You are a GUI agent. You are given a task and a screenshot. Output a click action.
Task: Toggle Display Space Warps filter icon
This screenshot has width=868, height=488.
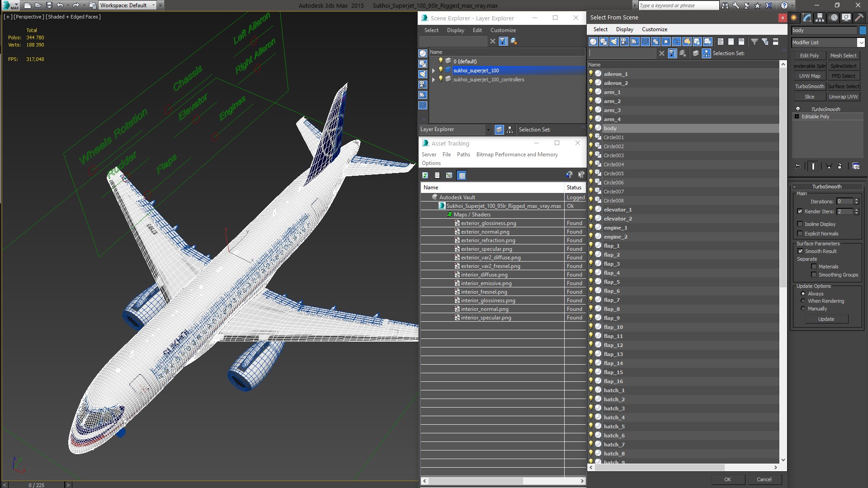point(645,42)
